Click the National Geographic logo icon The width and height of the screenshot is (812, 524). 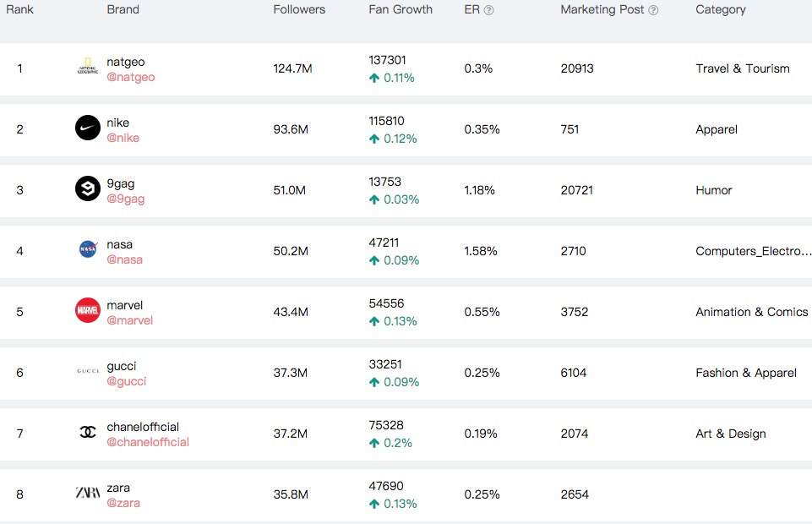coord(88,67)
